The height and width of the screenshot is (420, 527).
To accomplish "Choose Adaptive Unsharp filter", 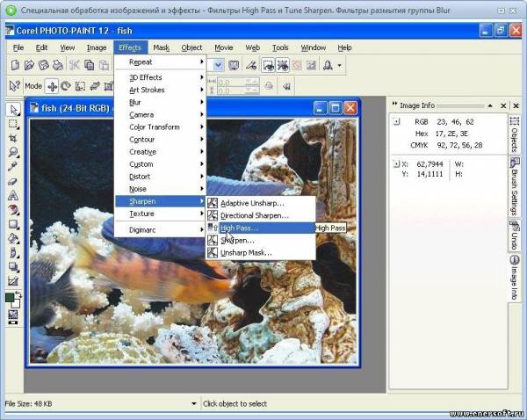I will pyautogui.click(x=261, y=203).
